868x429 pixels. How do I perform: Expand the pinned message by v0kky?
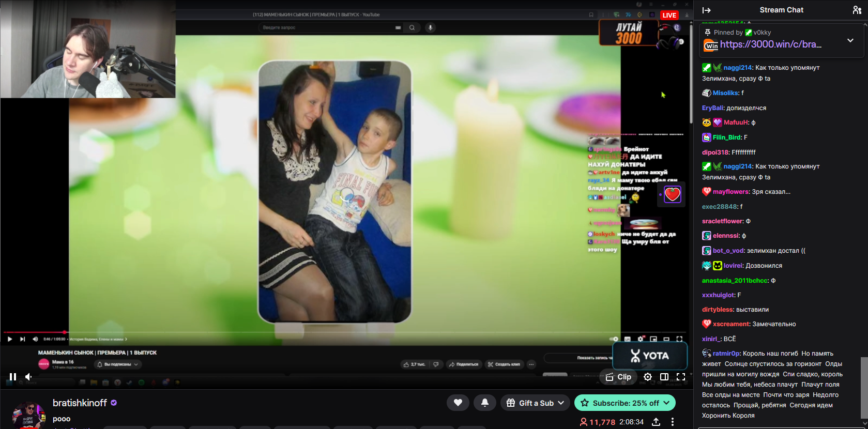[x=850, y=40]
